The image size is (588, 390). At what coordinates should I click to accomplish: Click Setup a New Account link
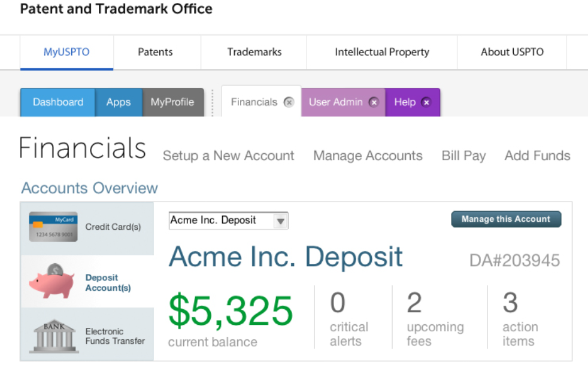[228, 156]
